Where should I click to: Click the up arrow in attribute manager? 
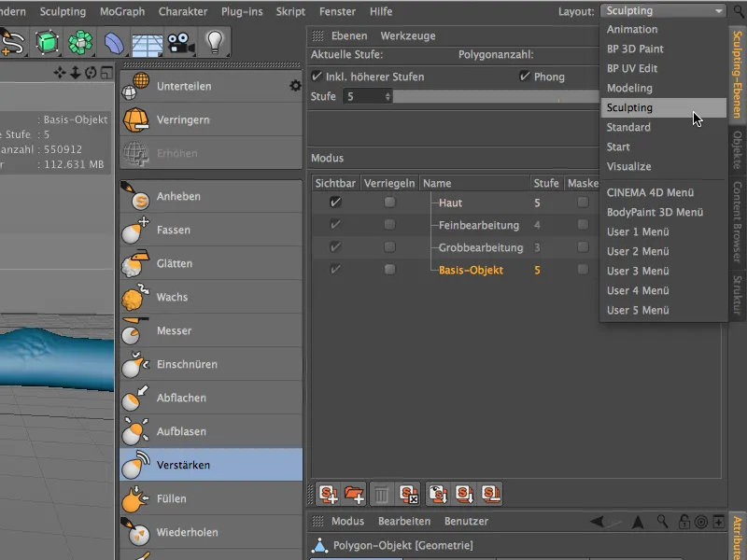coord(638,522)
